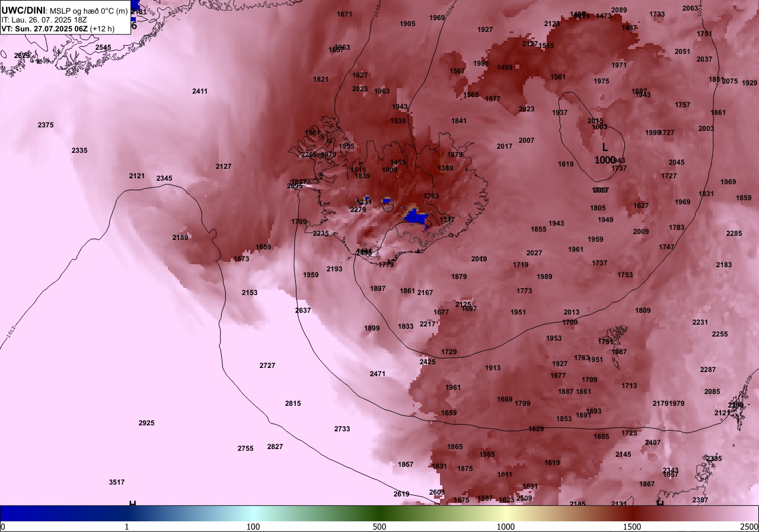Screen dimensions: 759x532
Task: Click the height value 2167
Action: [425, 293]
